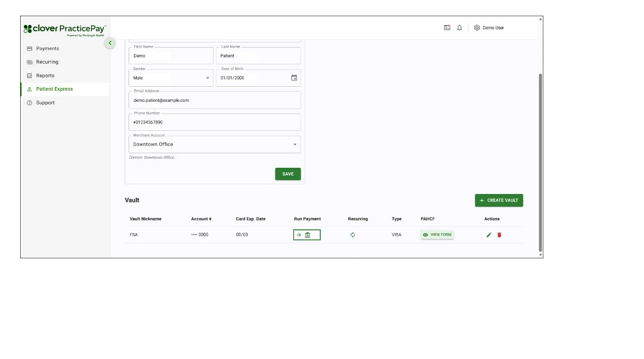The image size is (644, 359).
Task: Open notifications via the bell icon
Action: point(460,27)
